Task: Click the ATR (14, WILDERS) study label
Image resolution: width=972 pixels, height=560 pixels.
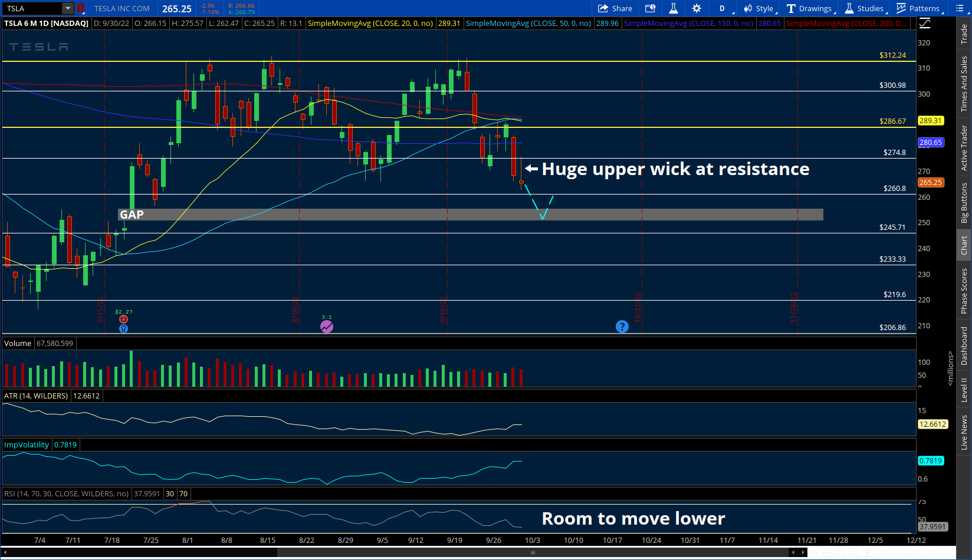Action: pyautogui.click(x=36, y=396)
